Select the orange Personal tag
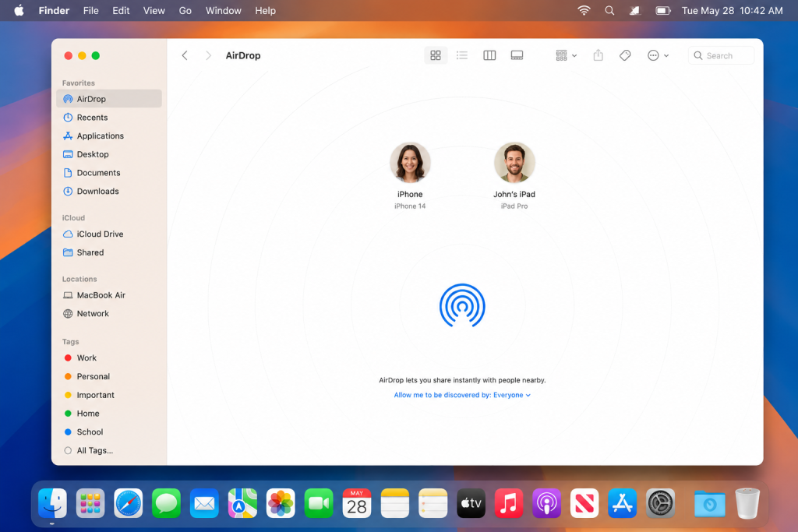The image size is (798, 532). click(x=109, y=376)
